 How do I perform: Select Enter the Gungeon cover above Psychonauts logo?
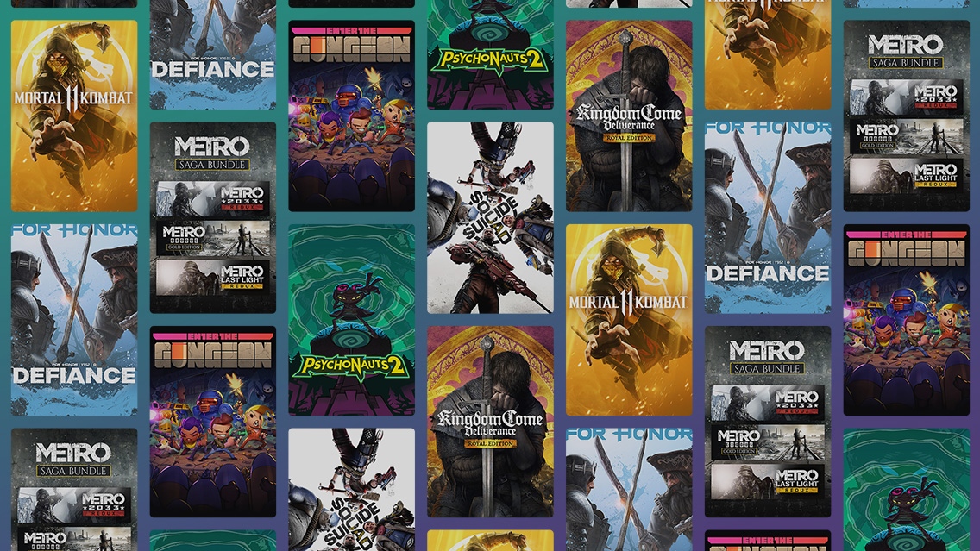pyautogui.click(x=351, y=116)
